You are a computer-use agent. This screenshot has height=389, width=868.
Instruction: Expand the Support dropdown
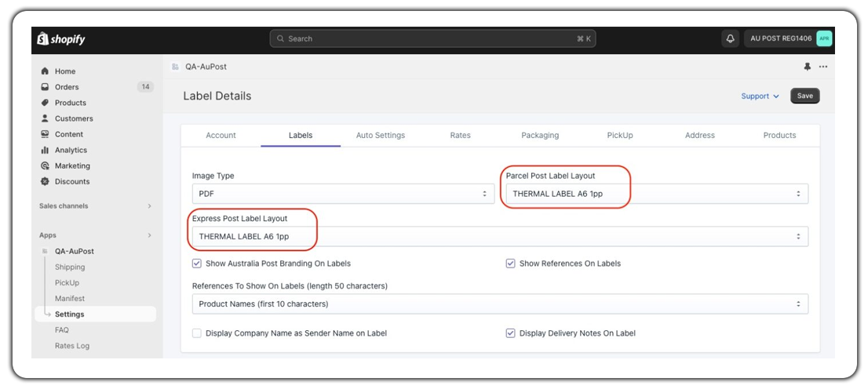(x=760, y=96)
